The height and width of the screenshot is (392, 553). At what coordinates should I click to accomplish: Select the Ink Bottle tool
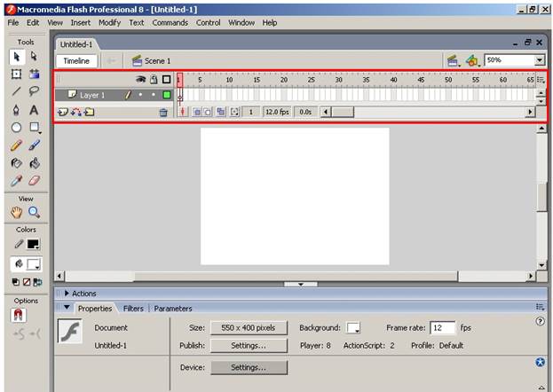click(16, 163)
